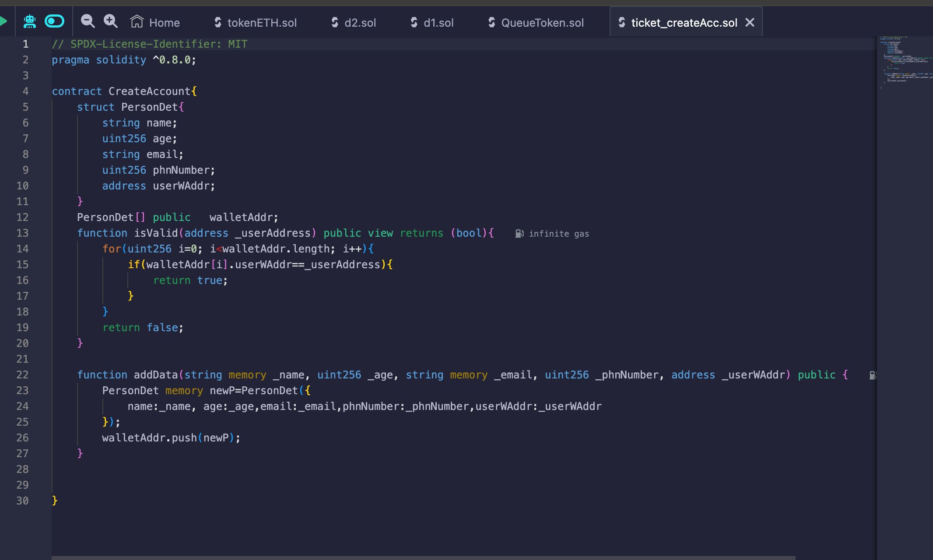Screen dimensions: 933x560
Task: Open the Home tab
Action: tap(155, 22)
